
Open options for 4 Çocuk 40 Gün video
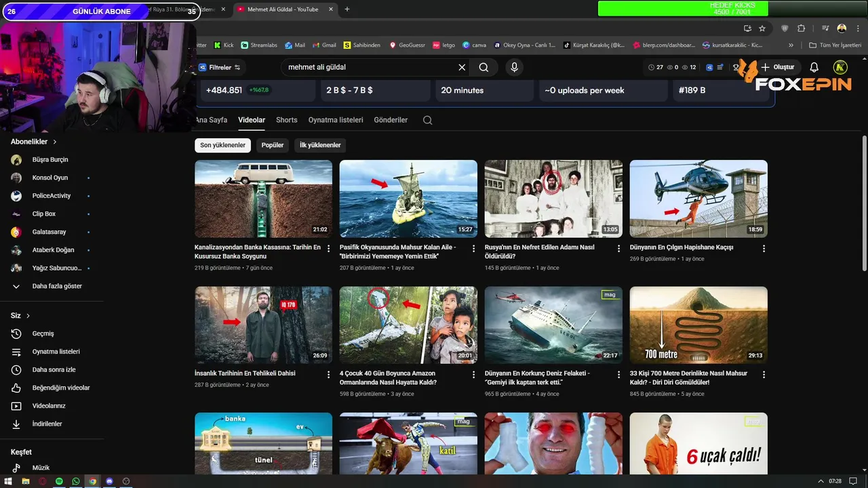click(474, 375)
